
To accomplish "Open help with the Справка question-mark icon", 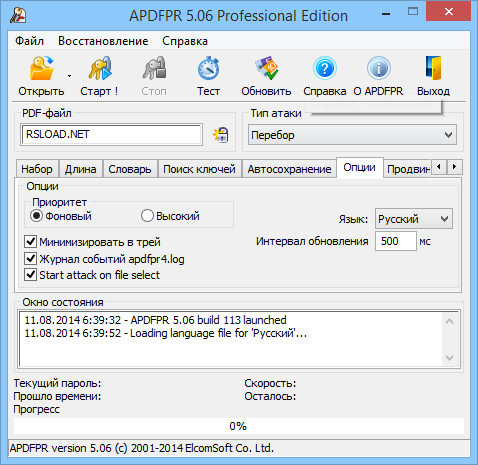I will (325, 69).
